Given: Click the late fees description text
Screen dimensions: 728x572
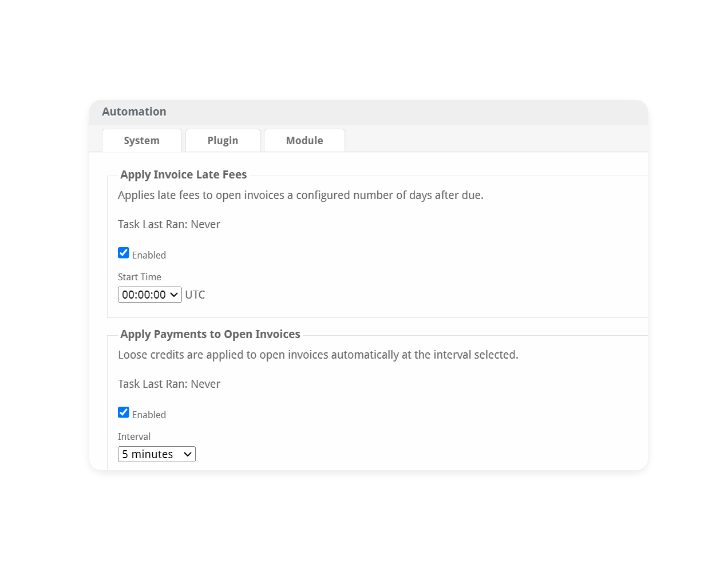Looking at the screenshot, I should (x=300, y=195).
